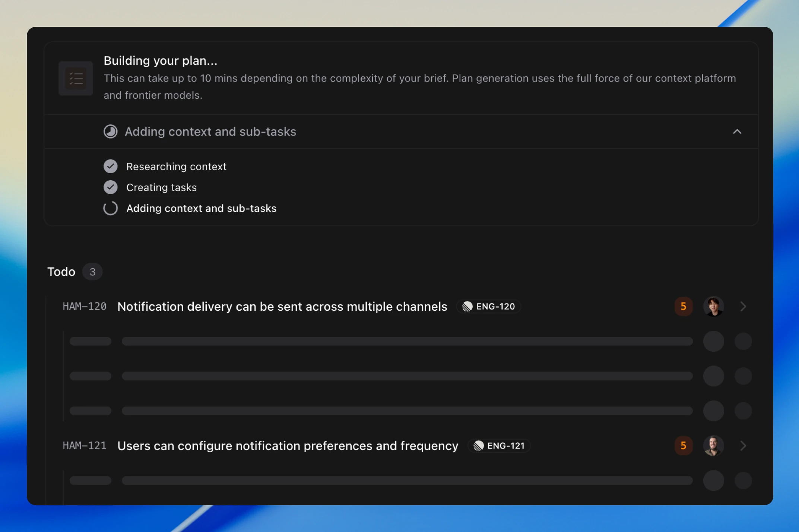Click the loading spinner for Adding context step
Image resolution: width=799 pixels, height=532 pixels.
click(110, 208)
